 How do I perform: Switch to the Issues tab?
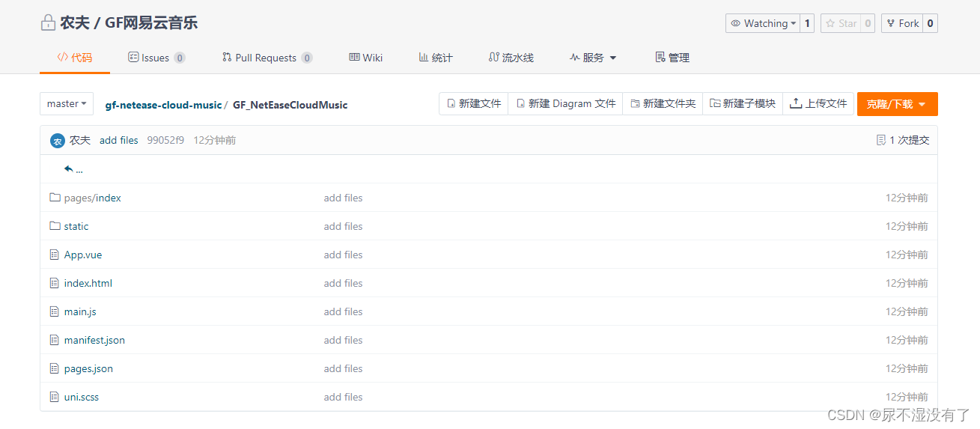coord(156,58)
